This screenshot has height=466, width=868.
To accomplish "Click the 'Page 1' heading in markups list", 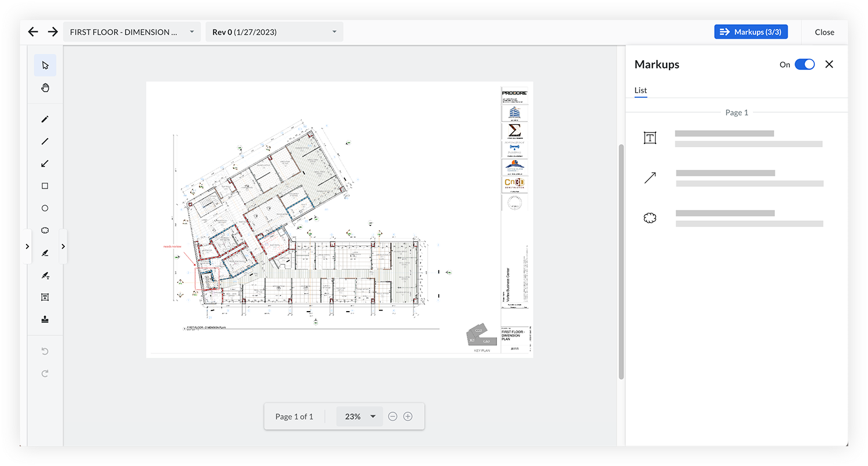I will coord(737,113).
